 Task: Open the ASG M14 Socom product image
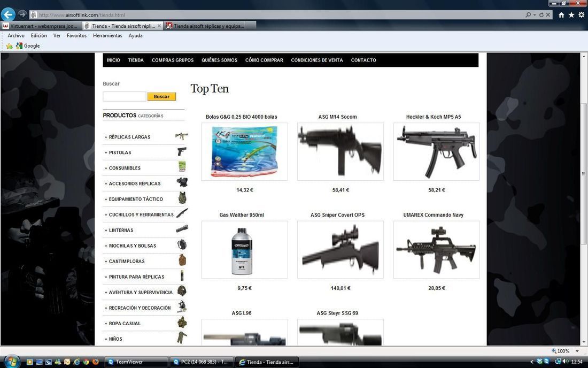341,151
